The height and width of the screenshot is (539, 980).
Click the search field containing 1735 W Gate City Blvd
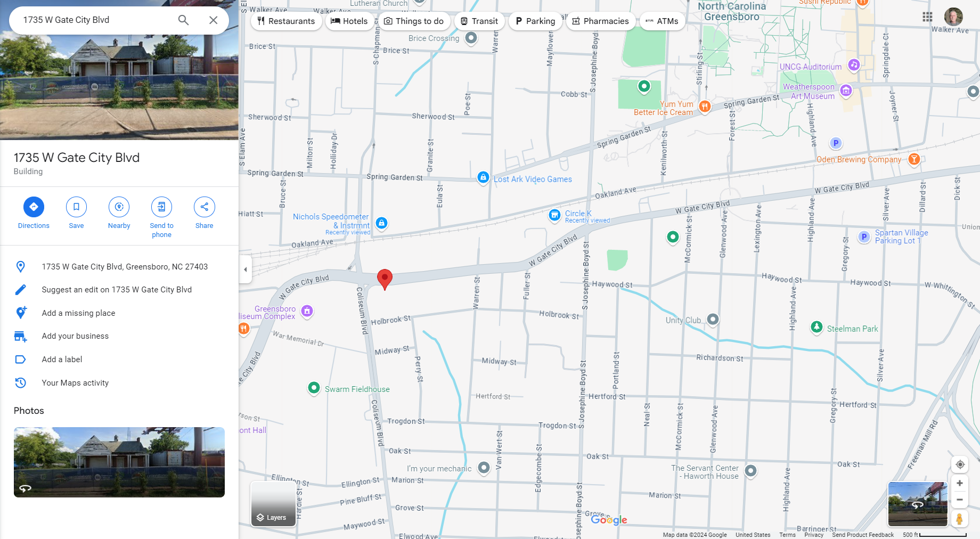click(96, 20)
